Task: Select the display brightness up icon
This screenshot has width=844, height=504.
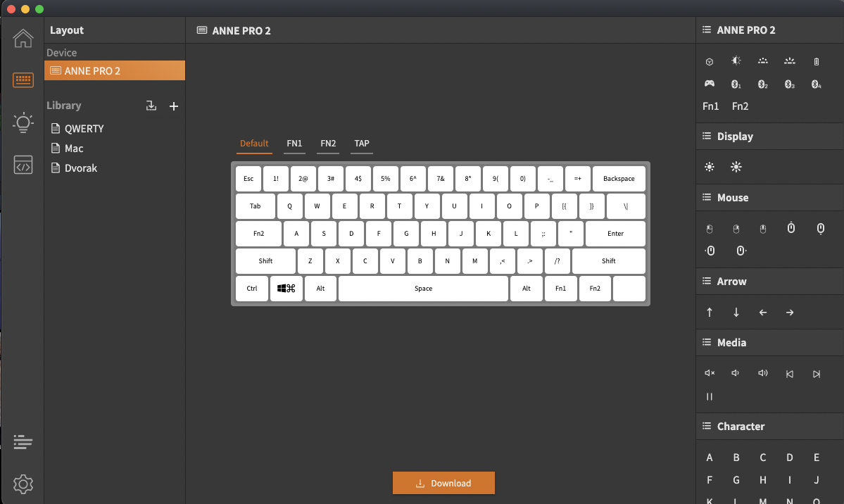Action: click(x=736, y=167)
